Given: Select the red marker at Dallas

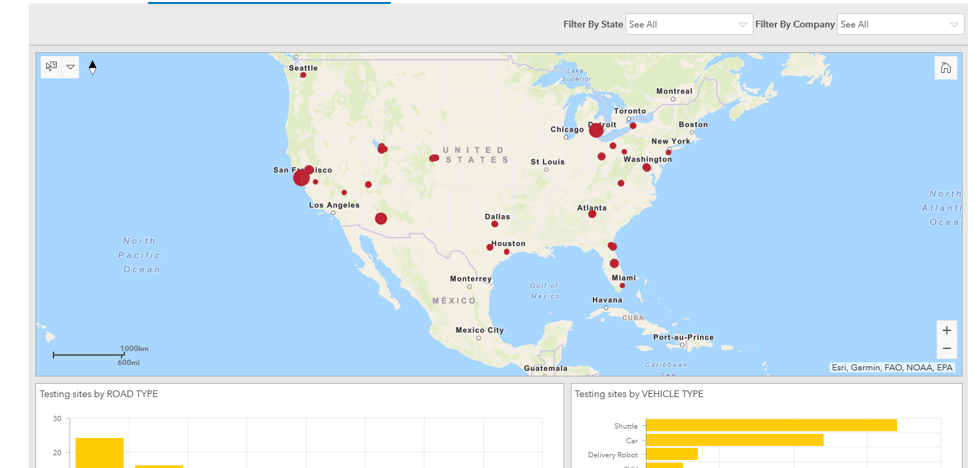Looking at the screenshot, I should 495,224.
